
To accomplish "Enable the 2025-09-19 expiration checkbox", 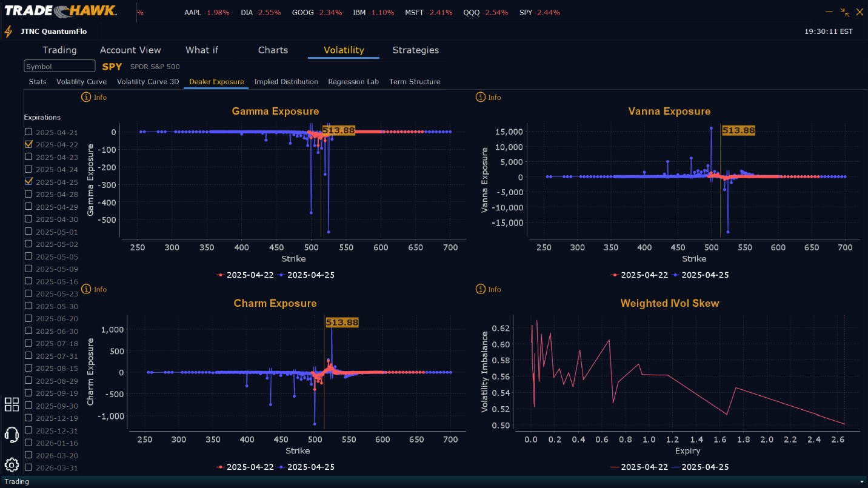I will pyautogui.click(x=28, y=393).
